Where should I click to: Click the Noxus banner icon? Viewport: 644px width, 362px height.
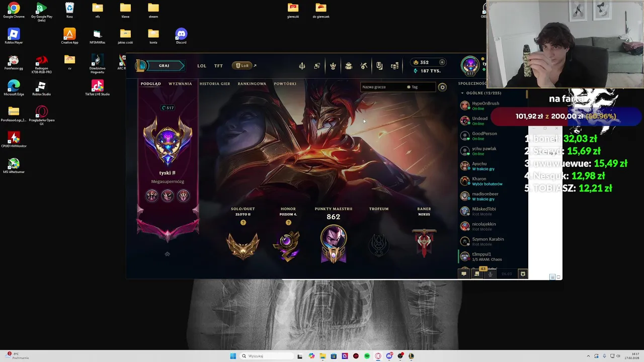(x=424, y=243)
